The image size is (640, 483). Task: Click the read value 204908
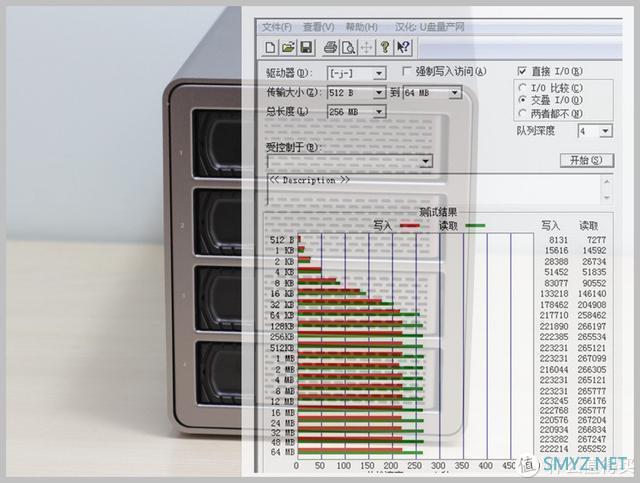point(592,305)
